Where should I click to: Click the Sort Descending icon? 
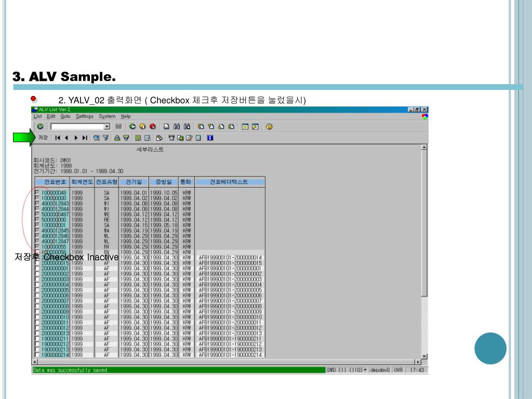[126, 138]
